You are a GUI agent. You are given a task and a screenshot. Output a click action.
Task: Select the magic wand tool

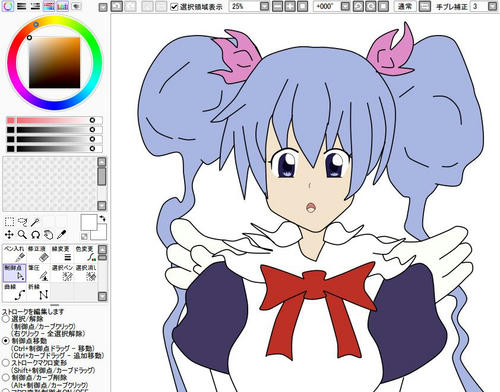point(35,222)
